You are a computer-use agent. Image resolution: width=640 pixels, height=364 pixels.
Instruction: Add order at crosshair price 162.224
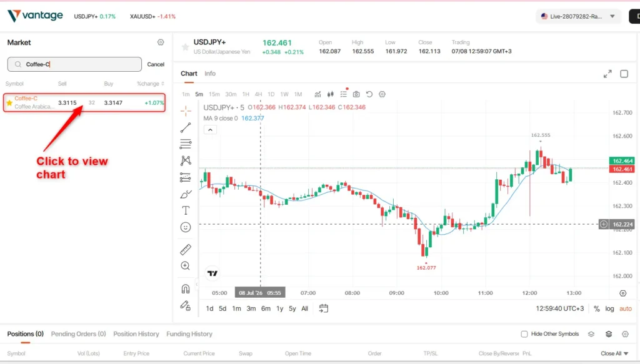click(x=604, y=224)
